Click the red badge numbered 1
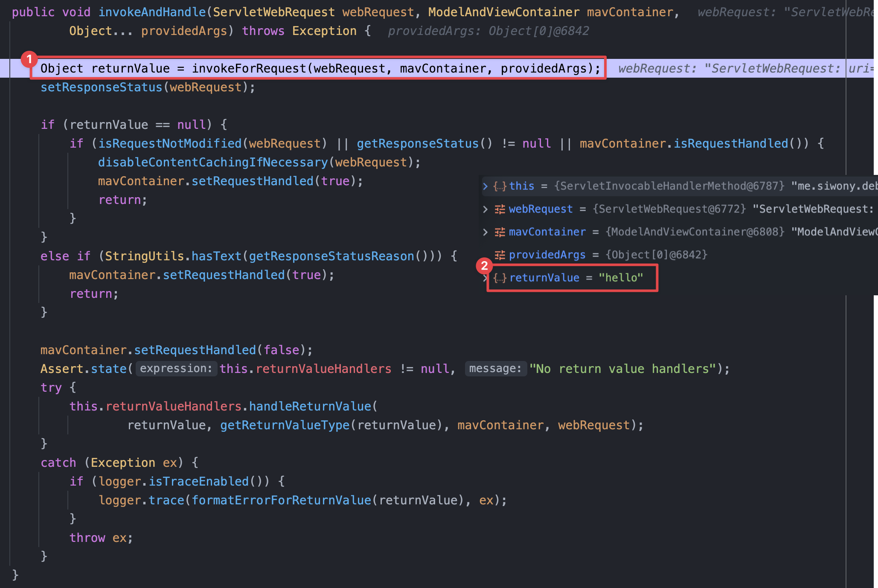This screenshot has width=878, height=588. (x=29, y=59)
